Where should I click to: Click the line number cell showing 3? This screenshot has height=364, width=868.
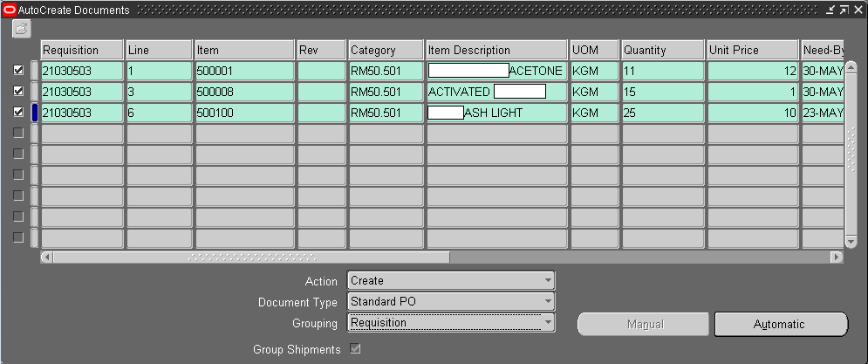(x=159, y=92)
